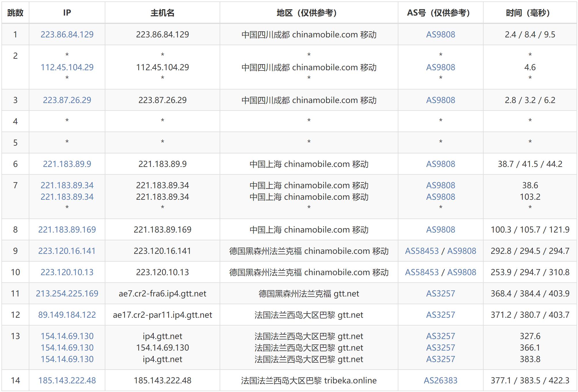Click AS3257 link in hop 12 row
This screenshot has height=392, width=578.
point(441,315)
